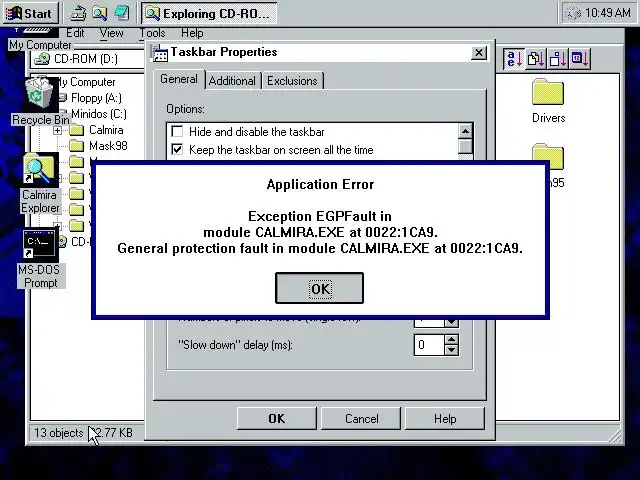Close the Taskbar Properties dialog
640x480 pixels.
[479, 53]
